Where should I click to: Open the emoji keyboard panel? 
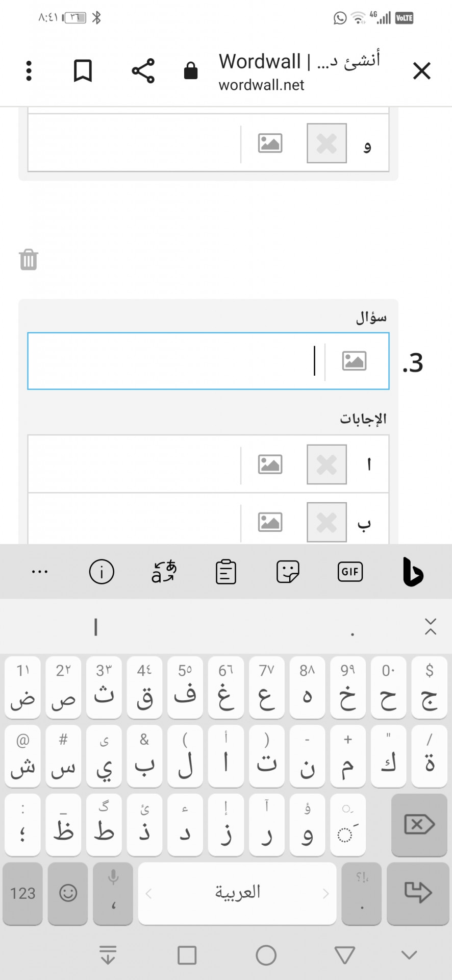coord(68,893)
